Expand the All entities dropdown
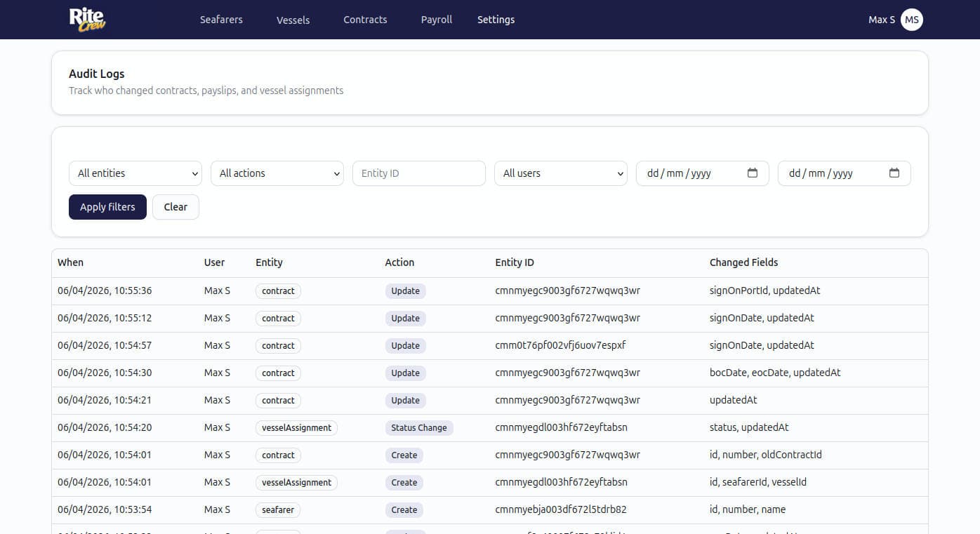Image resolution: width=980 pixels, height=534 pixels. 135,173
